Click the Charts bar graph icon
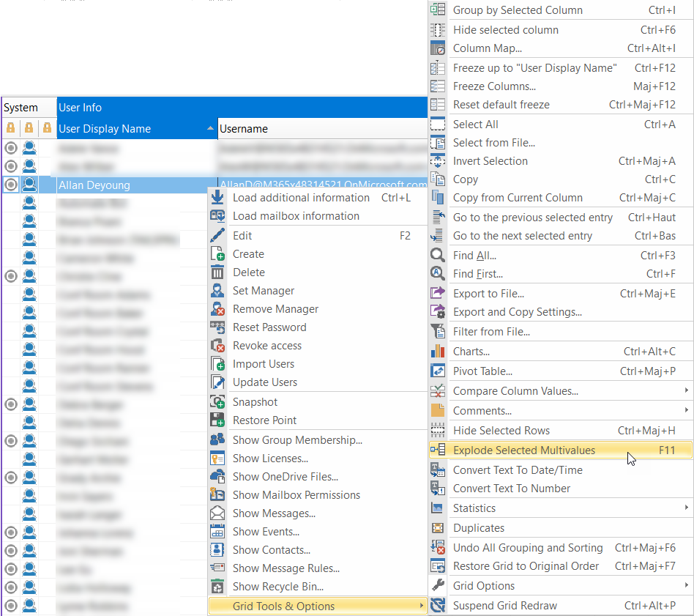The height and width of the screenshot is (616, 694). click(438, 352)
